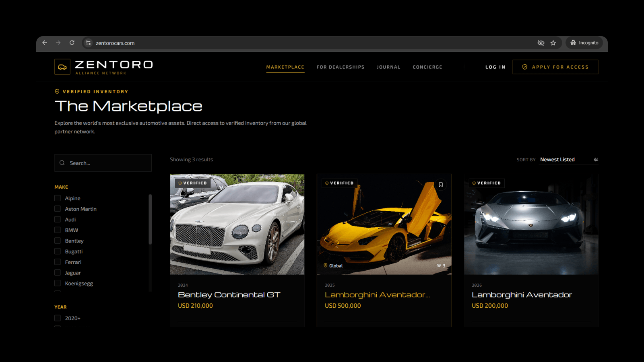The width and height of the screenshot is (644, 362).
Task: Click the Apply For Access button
Action: tap(555, 67)
